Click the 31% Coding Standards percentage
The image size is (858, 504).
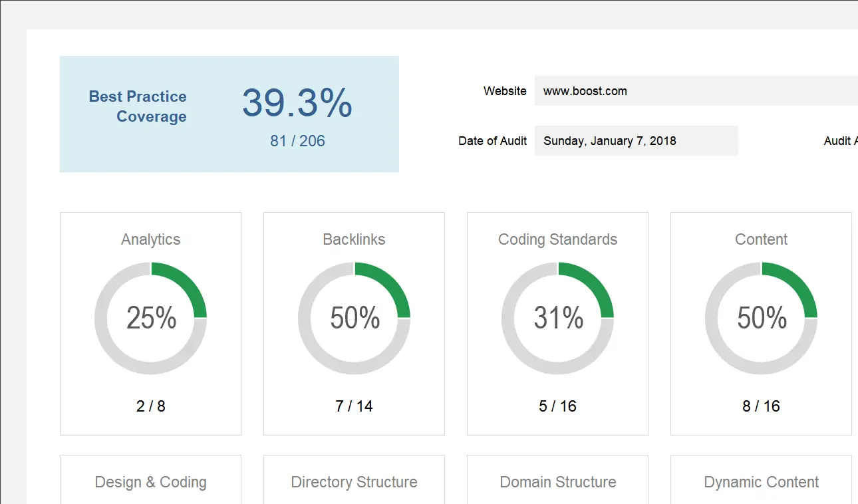(558, 318)
